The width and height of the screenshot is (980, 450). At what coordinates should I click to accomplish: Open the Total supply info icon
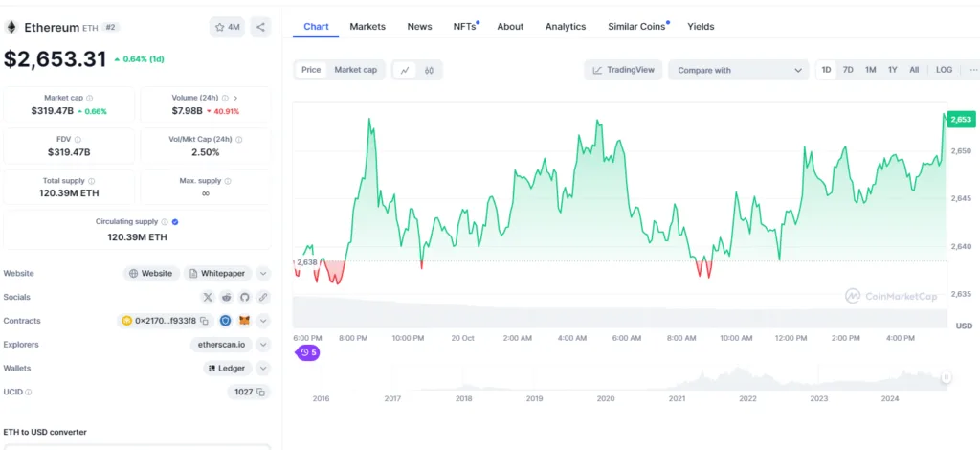coord(91,181)
